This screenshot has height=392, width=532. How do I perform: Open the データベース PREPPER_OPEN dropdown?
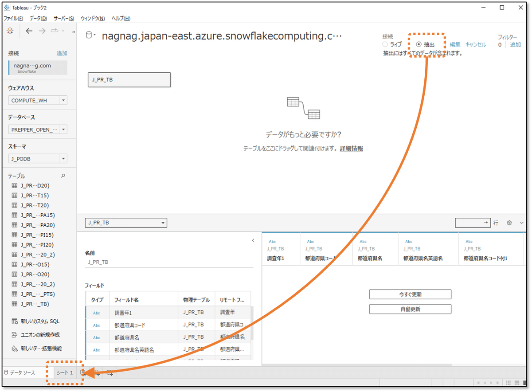(x=38, y=130)
